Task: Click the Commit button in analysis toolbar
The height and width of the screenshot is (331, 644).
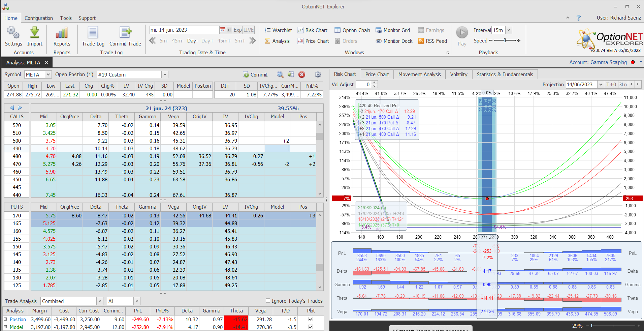Action: click(x=255, y=75)
